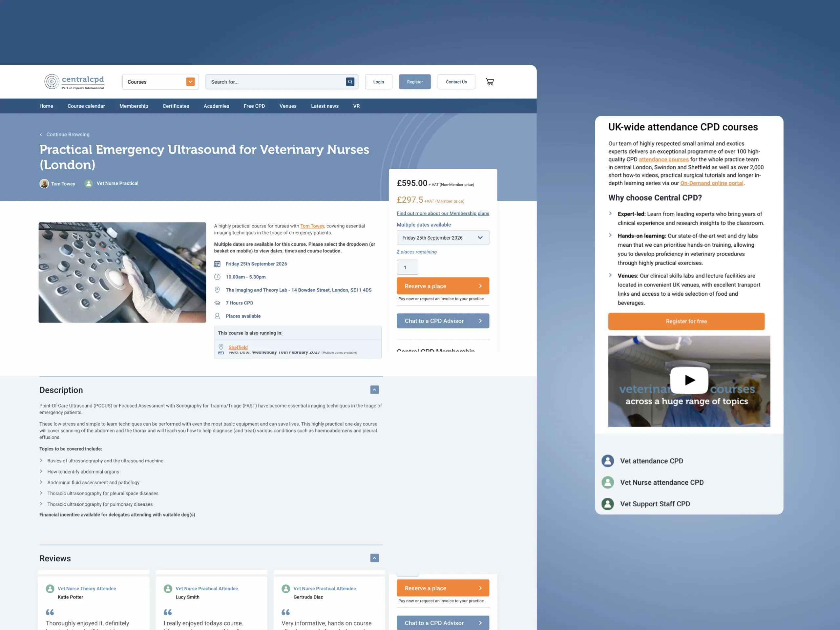Select Latest news in the navigation bar
This screenshot has width=840, height=630.
pyautogui.click(x=325, y=106)
